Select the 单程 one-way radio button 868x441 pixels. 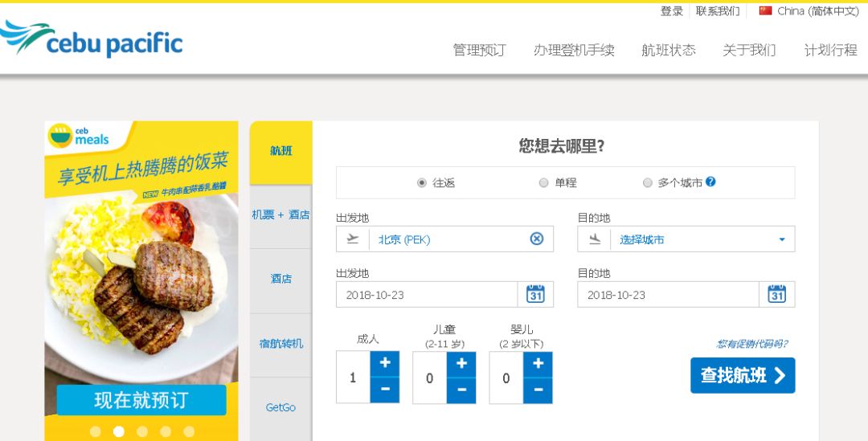[543, 182]
